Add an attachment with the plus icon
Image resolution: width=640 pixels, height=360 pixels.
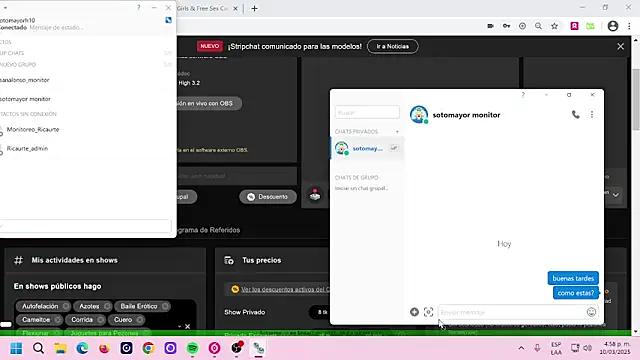click(414, 312)
